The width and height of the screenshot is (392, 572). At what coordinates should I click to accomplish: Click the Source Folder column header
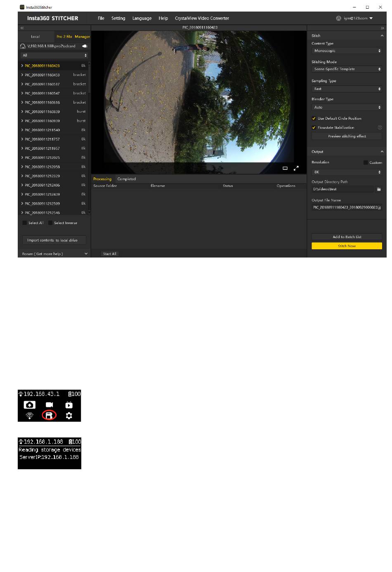point(105,186)
